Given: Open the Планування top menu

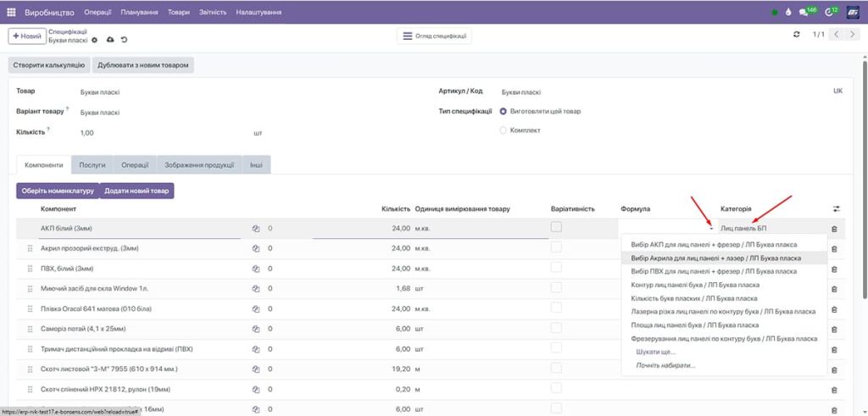Looking at the screenshot, I should 140,12.
